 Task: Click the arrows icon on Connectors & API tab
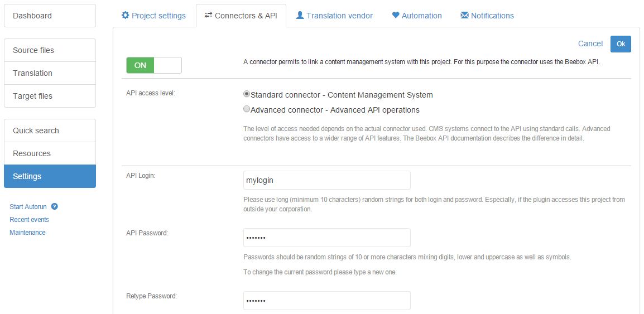(x=209, y=16)
